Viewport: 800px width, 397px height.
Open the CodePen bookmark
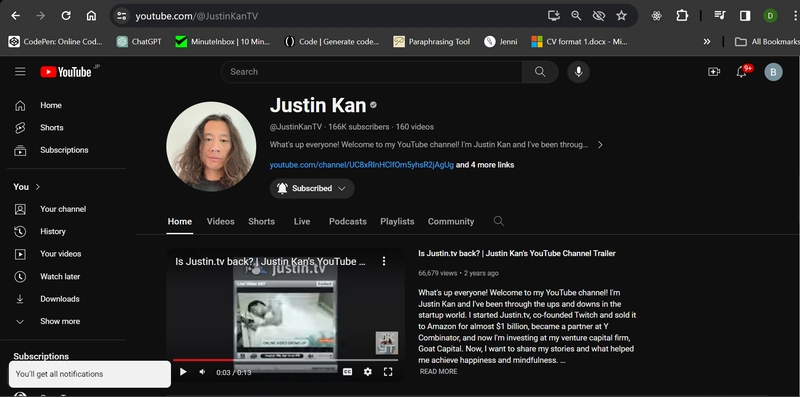click(56, 42)
